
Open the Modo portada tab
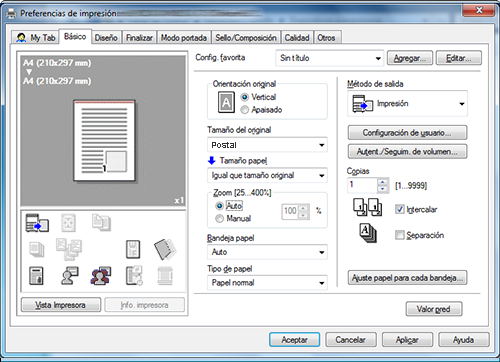tap(184, 38)
